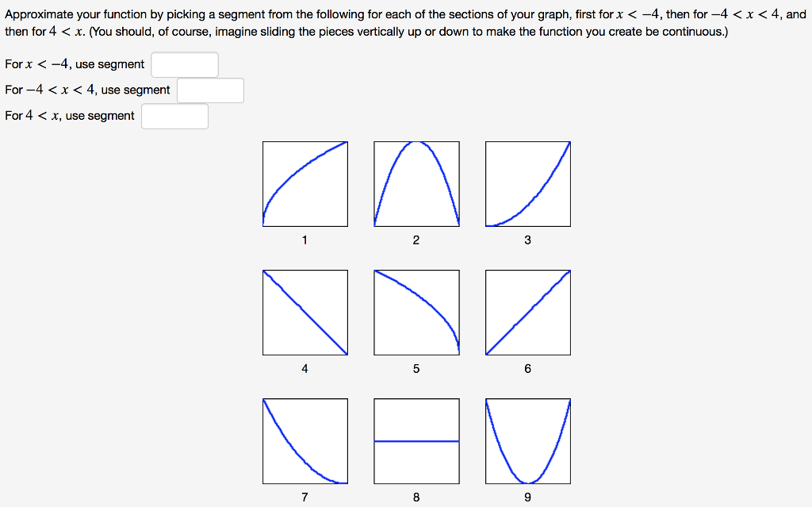Select the U-shaped upward parabola graph
812x507 pixels.
pyautogui.click(x=527, y=441)
